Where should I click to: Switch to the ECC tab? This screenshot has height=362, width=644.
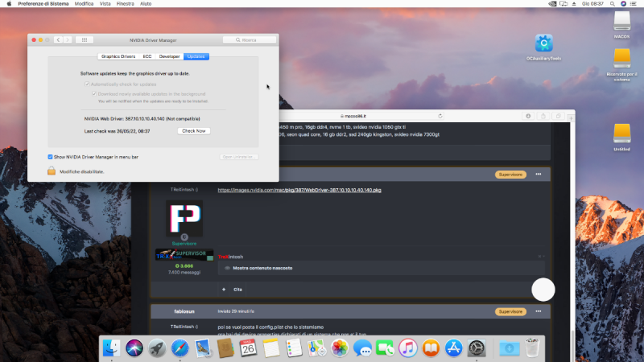[x=147, y=56]
